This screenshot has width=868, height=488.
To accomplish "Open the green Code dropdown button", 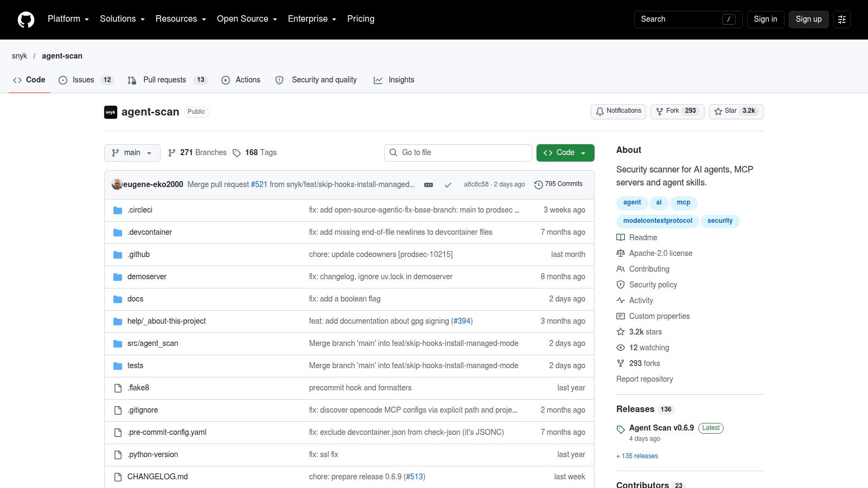I will click(565, 153).
